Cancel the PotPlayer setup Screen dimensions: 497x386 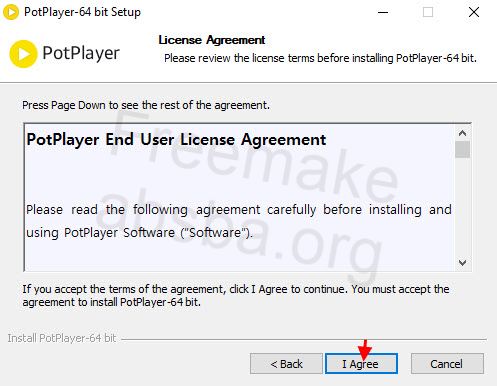(447, 364)
